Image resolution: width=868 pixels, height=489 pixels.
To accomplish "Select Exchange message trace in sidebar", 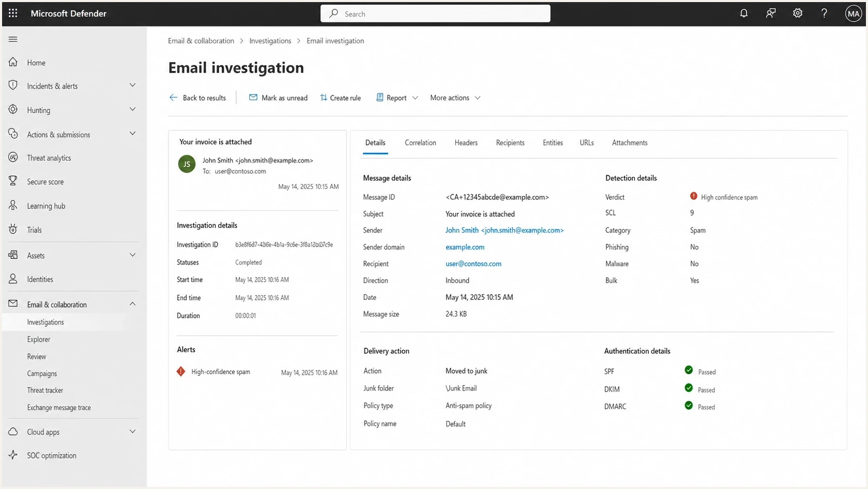I will point(59,407).
